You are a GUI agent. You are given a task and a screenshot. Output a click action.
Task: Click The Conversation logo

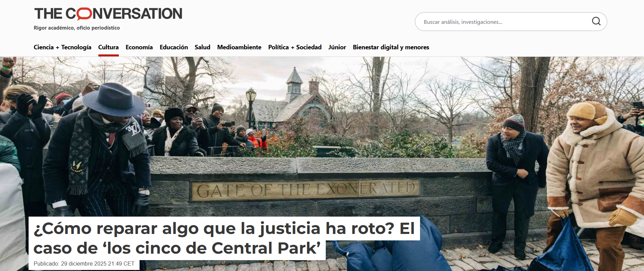(108, 14)
